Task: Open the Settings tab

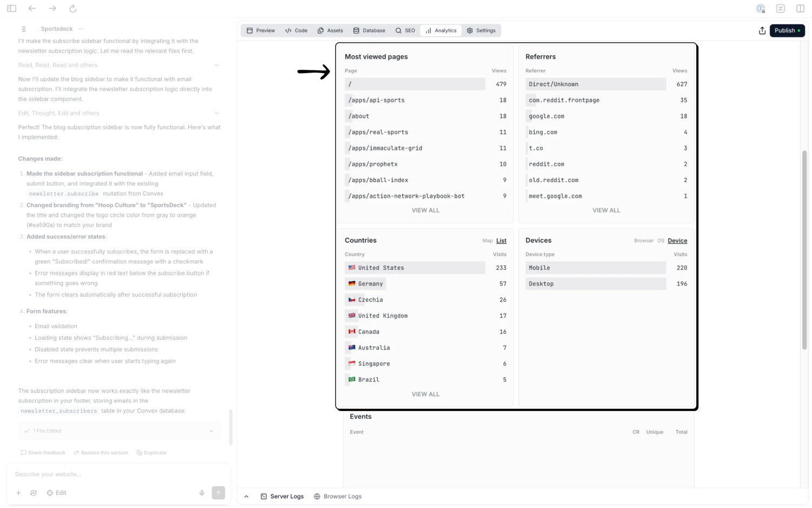Action: [x=481, y=30]
